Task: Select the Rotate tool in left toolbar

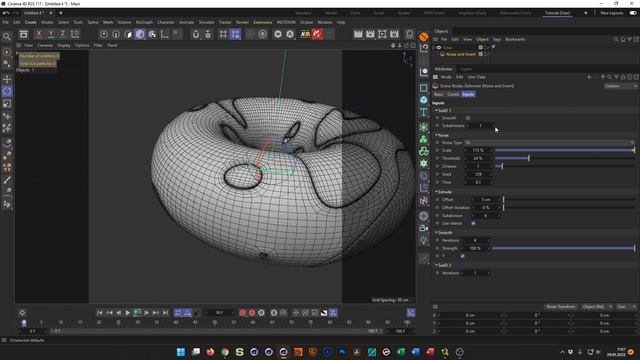Action: point(7,91)
